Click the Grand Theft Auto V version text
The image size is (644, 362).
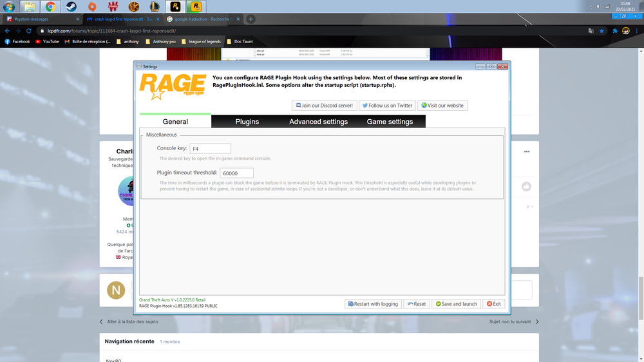(172, 300)
